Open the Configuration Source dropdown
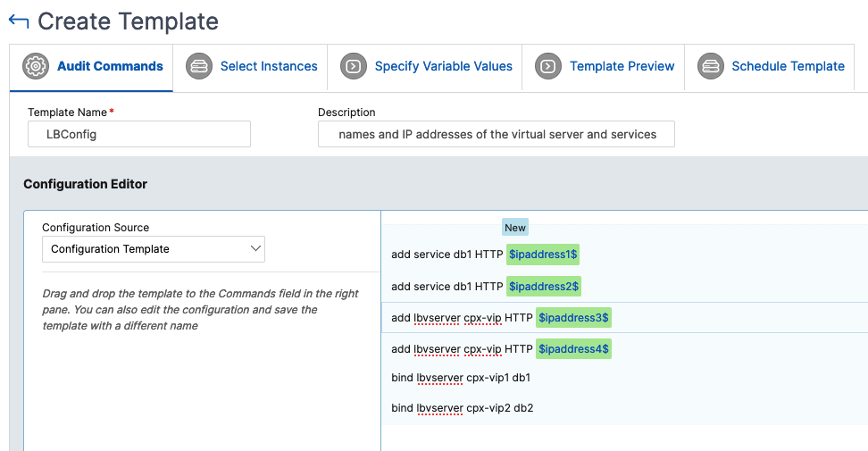 154,249
